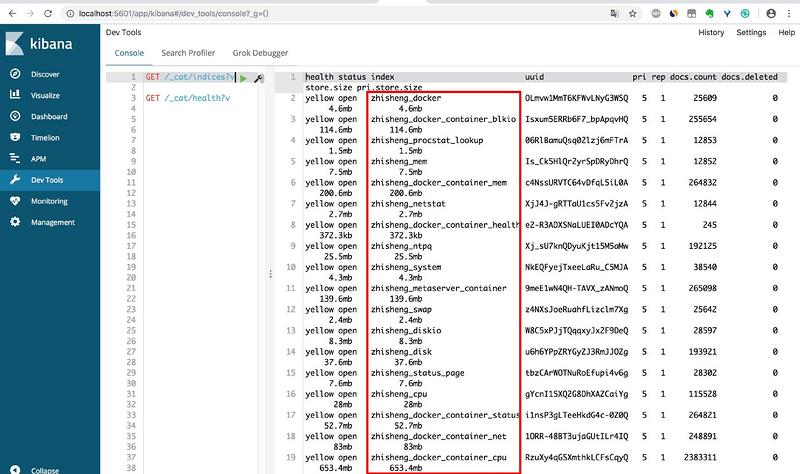Open the Help link
This screenshot has height=474, width=800.
pyautogui.click(x=786, y=32)
